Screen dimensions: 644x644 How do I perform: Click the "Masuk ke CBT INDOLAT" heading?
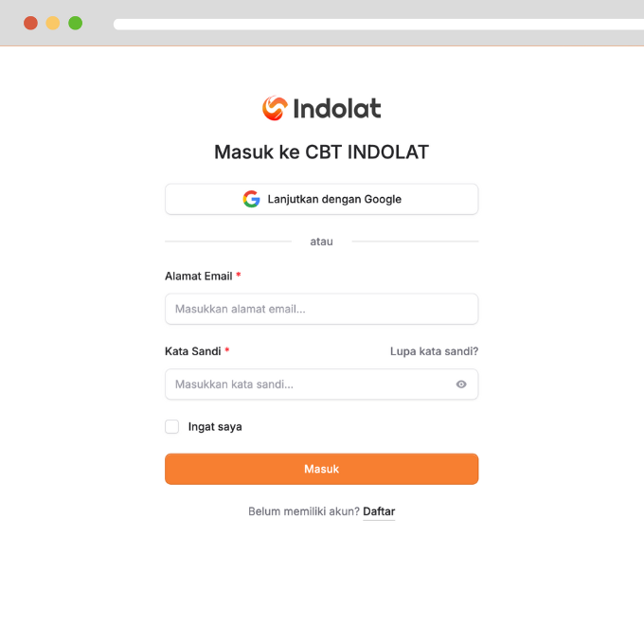coord(322,152)
